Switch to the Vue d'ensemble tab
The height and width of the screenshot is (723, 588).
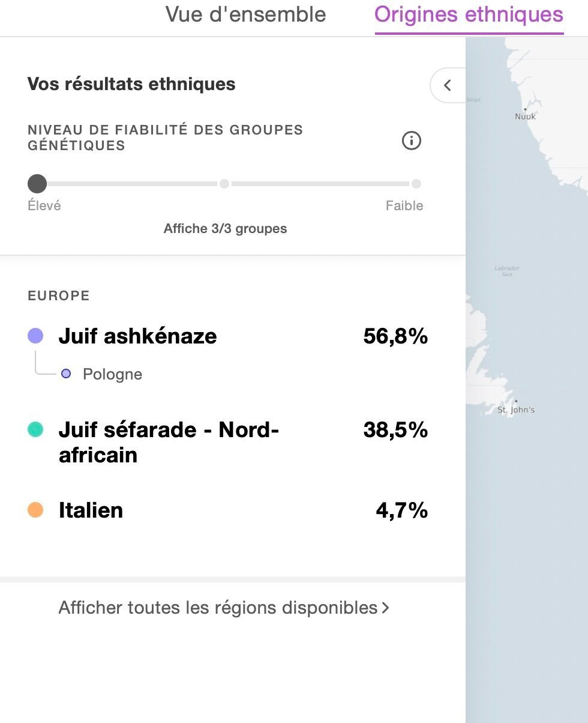click(245, 14)
